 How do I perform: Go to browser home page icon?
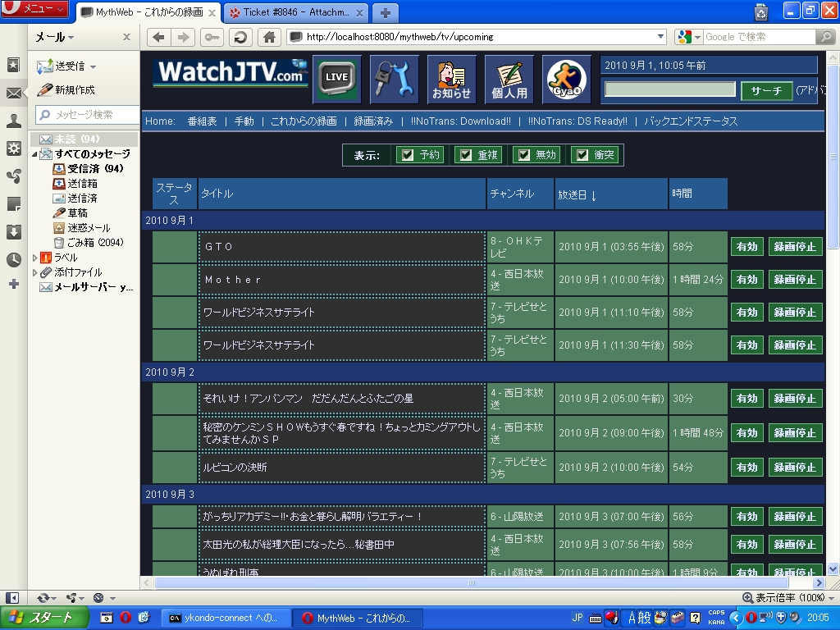(x=267, y=37)
